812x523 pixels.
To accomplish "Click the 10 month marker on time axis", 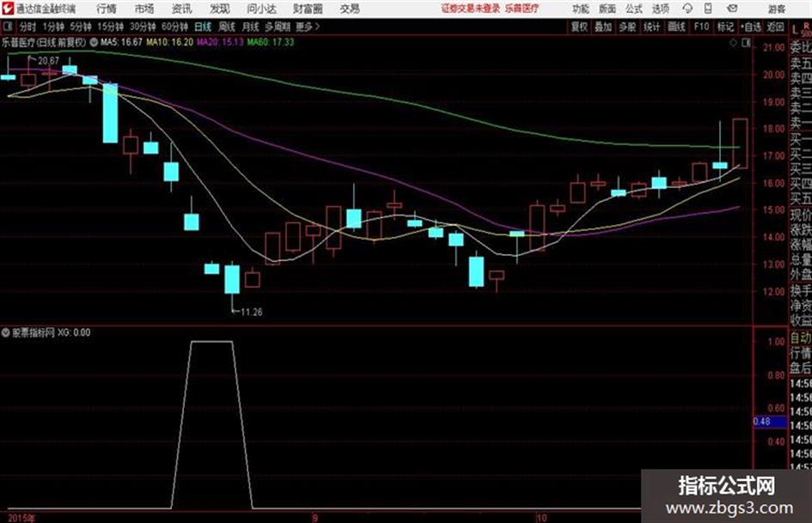I will (x=541, y=517).
